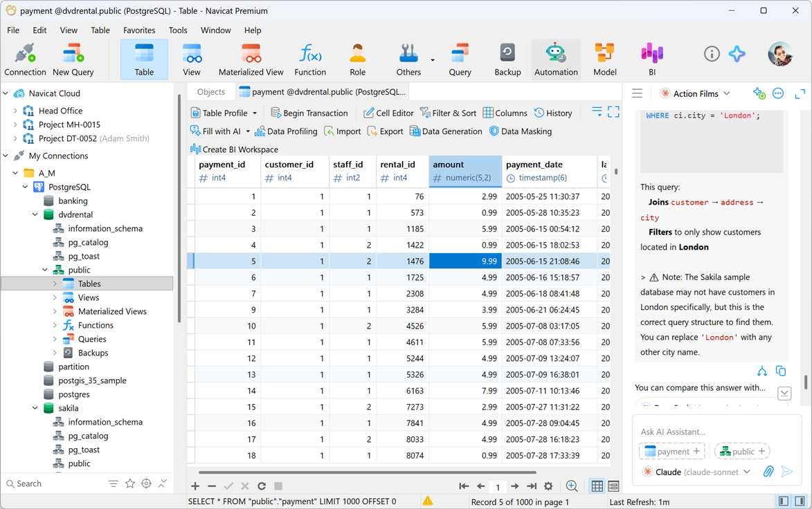Open the Connection tool
The width and height of the screenshot is (812, 509).
pos(25,59)
